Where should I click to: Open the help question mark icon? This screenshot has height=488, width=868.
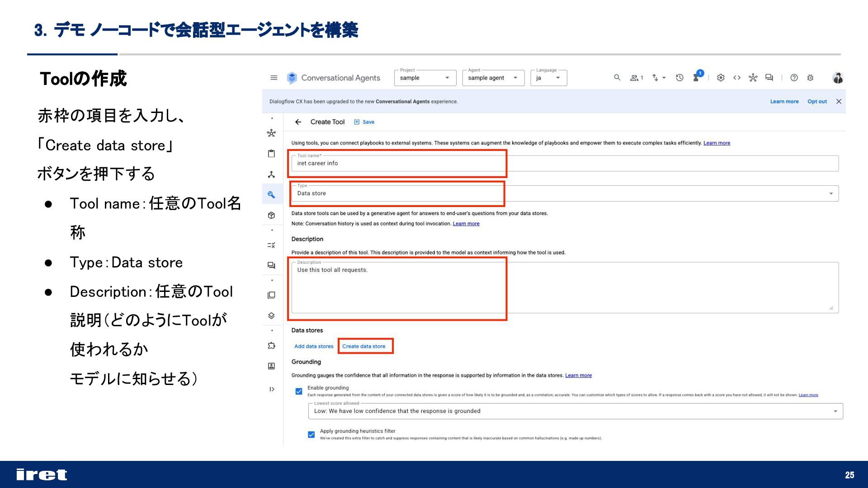tap(794, 78)
